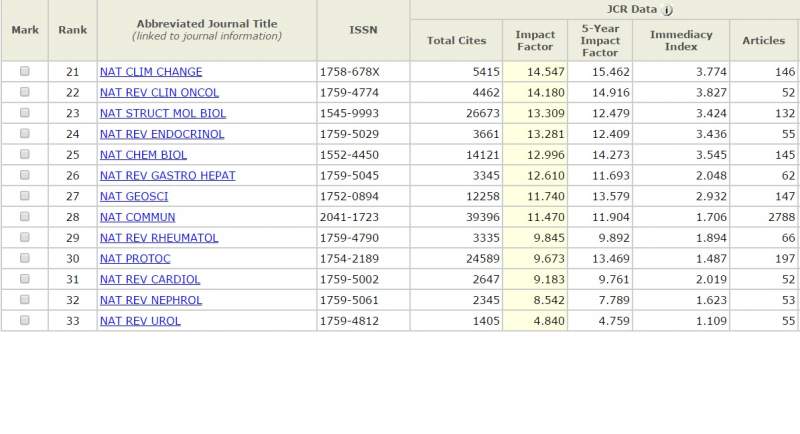Open the NAT CLIM CHANGE journal link
Image resolution: width=800 pixels, height=434 pixels.
(x=151, y=72)
